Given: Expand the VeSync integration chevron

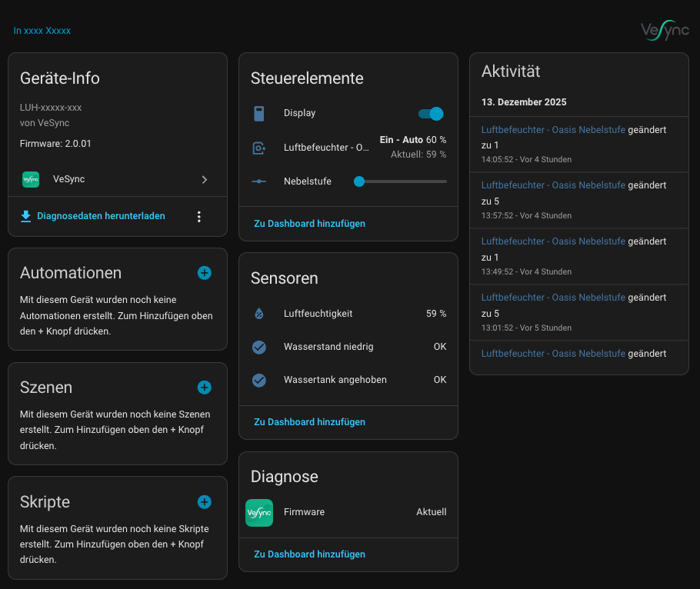Looking at the screenshot, I should click(205, 180).
